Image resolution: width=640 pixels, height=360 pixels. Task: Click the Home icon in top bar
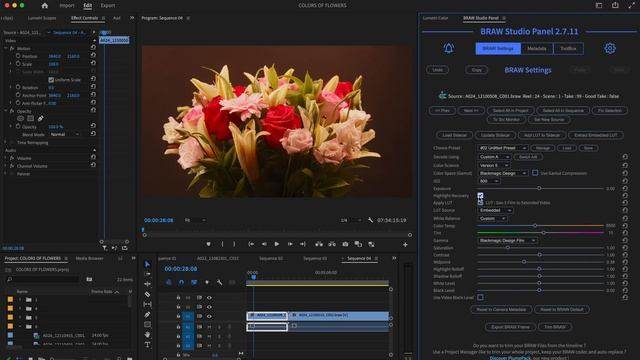tap(45, 6)
